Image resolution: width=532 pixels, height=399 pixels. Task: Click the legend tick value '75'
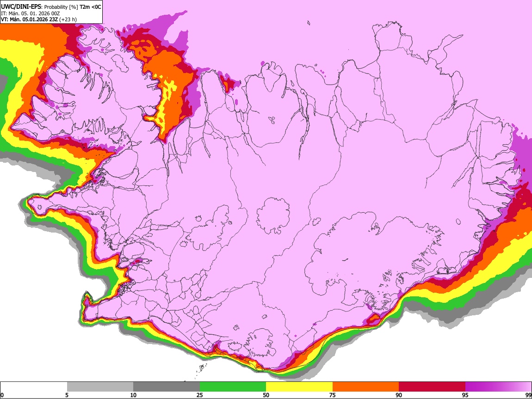[333, 395]
